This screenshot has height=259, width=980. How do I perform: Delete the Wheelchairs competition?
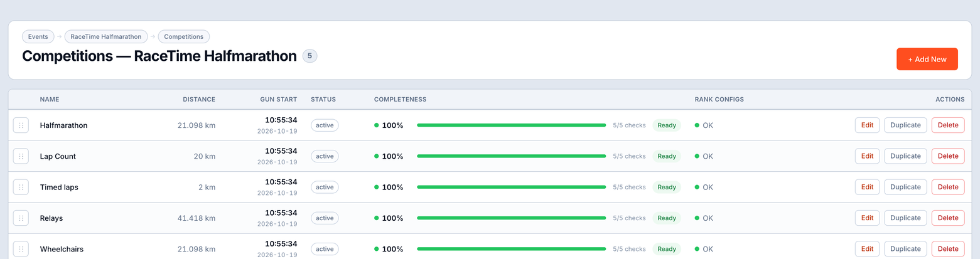(x=948, y=249)
